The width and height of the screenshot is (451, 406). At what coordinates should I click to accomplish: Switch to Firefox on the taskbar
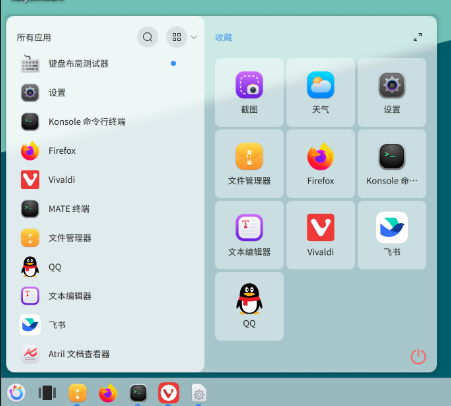(x=108, y=393)
